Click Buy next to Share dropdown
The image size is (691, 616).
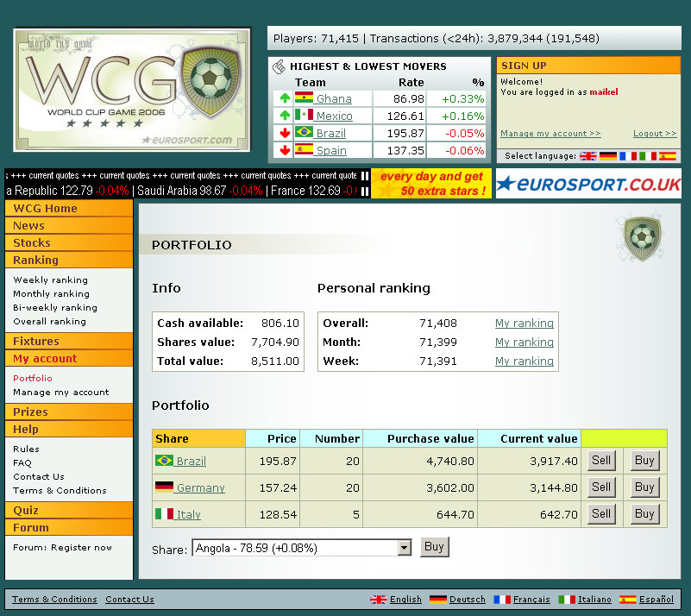(434, 547)
